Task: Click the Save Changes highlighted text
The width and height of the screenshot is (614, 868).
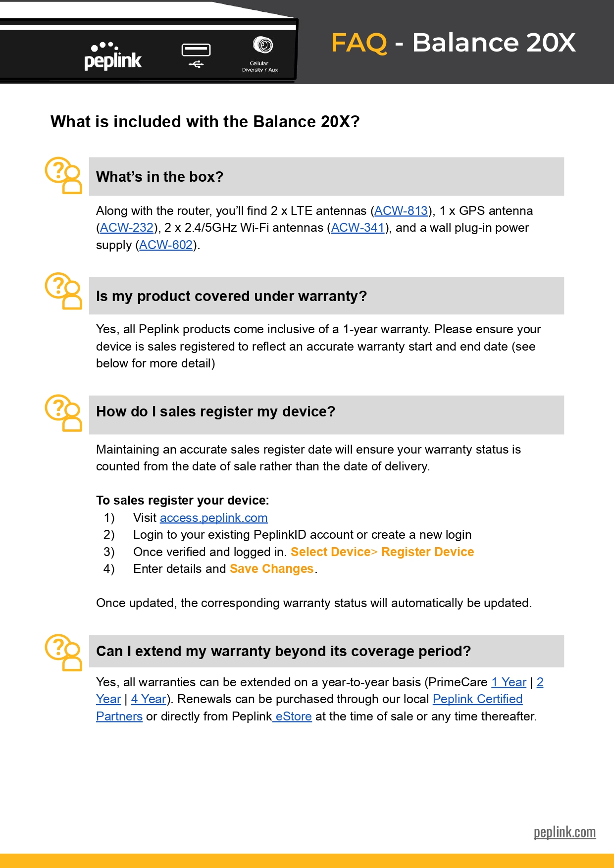Action: (x=271, y=569)
